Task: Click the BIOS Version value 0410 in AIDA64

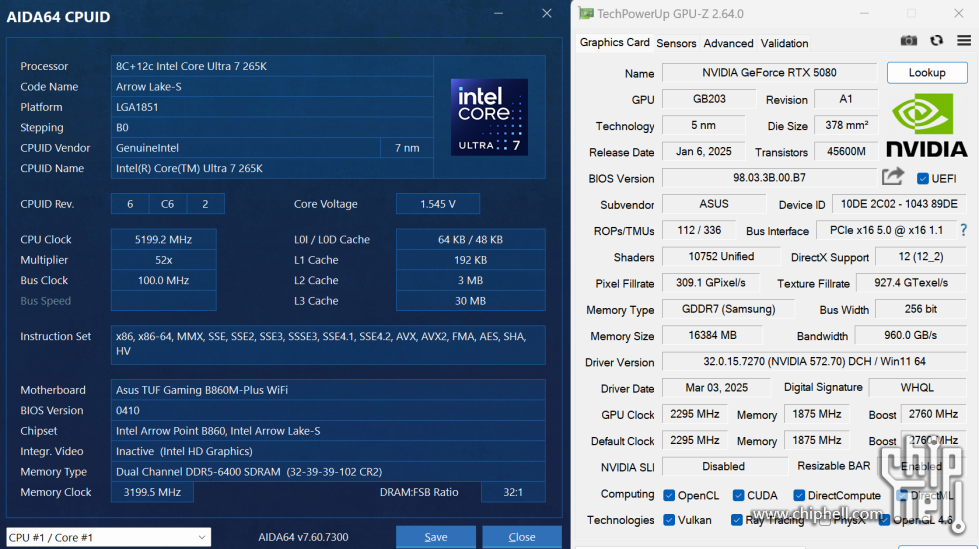Action: [328, 410]
